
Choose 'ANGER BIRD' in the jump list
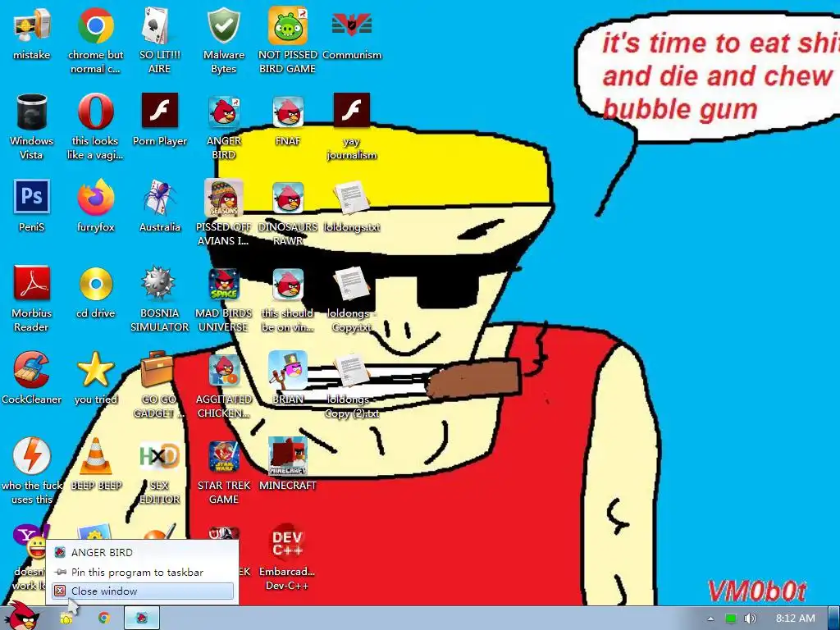(x=142, y=552)
